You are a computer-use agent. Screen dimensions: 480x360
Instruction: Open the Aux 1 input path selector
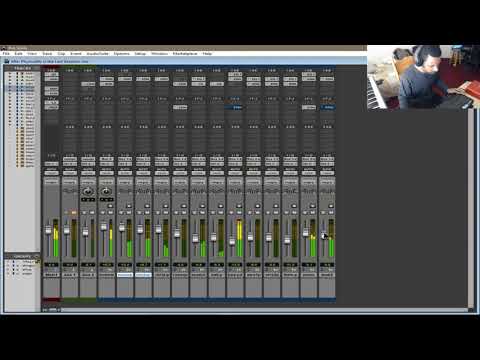coord(70,159)
